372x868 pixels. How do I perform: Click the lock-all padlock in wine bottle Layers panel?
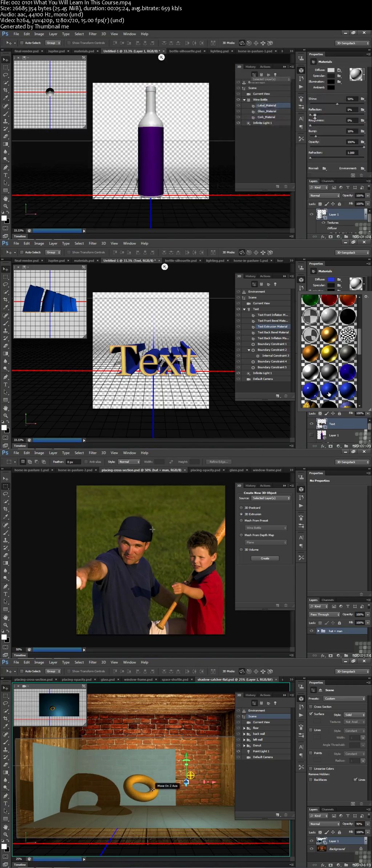point(339,204)
